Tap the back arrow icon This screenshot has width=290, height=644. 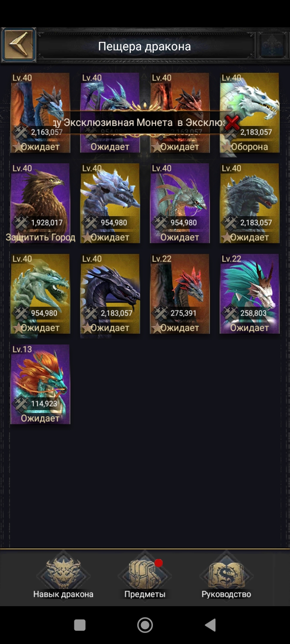19,45
